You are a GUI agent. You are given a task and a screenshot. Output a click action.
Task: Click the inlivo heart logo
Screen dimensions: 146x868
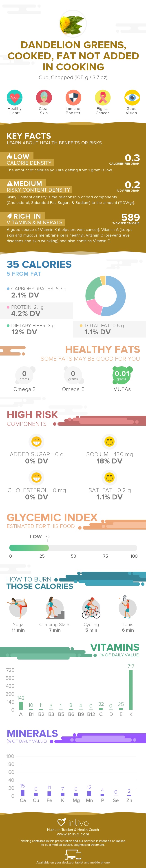click(x=62, y=822)
